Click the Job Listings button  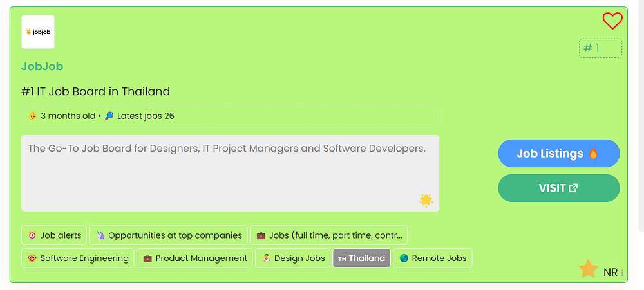558,154
